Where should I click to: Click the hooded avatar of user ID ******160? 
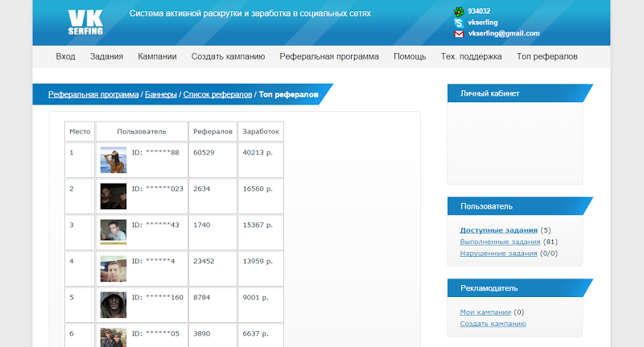tap(114, 304)
